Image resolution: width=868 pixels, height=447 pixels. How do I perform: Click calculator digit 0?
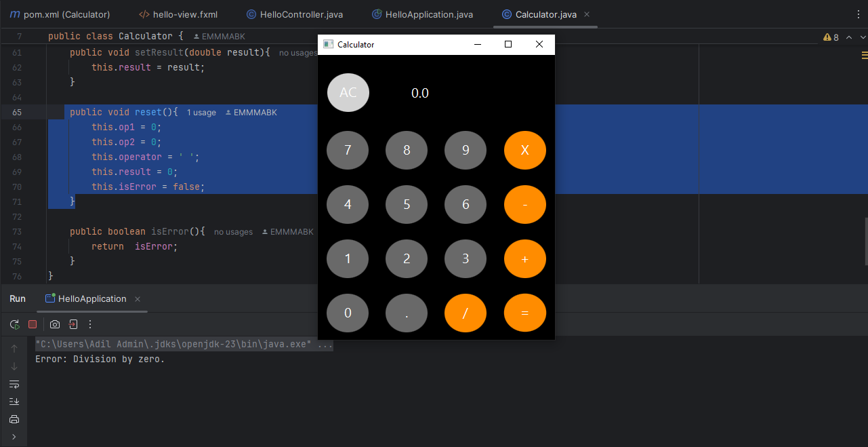click(x=348, y=313)
